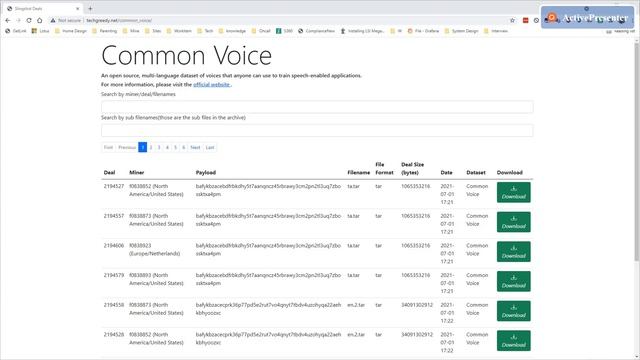The height and width of the screenshot is (360, 640).
Task: Click the Not secure warning icon
Action: pos(53,20)
